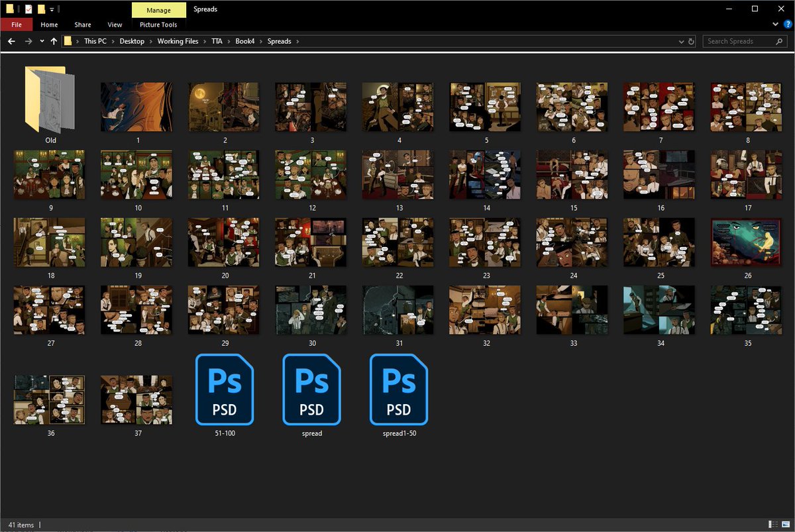Navigate to Desktop in breadcrumb
The image size is (795, 532).
pyautogui.click(x=132, y=41)
